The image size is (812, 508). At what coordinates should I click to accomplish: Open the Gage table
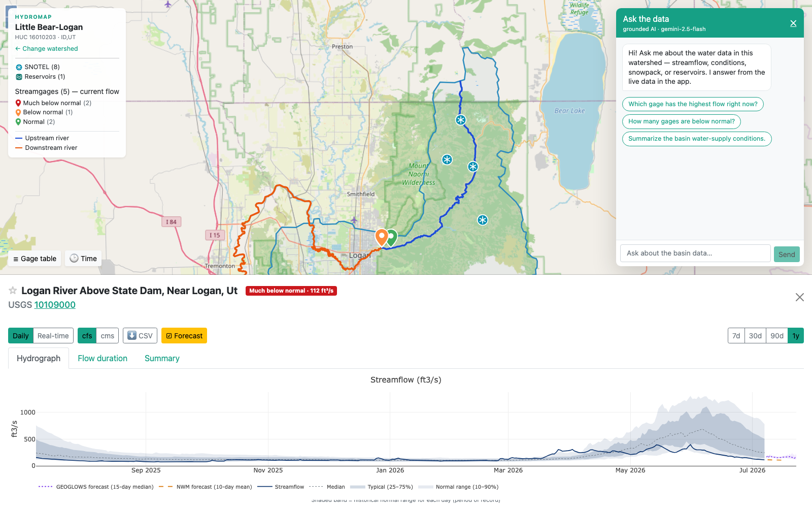click(35, 259)
